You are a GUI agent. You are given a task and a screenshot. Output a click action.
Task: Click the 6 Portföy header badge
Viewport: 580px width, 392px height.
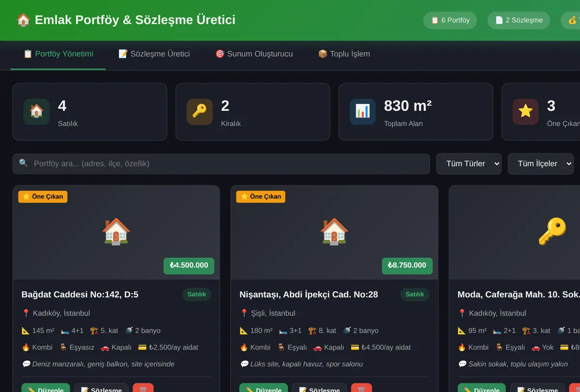click(x=450, y=20)
